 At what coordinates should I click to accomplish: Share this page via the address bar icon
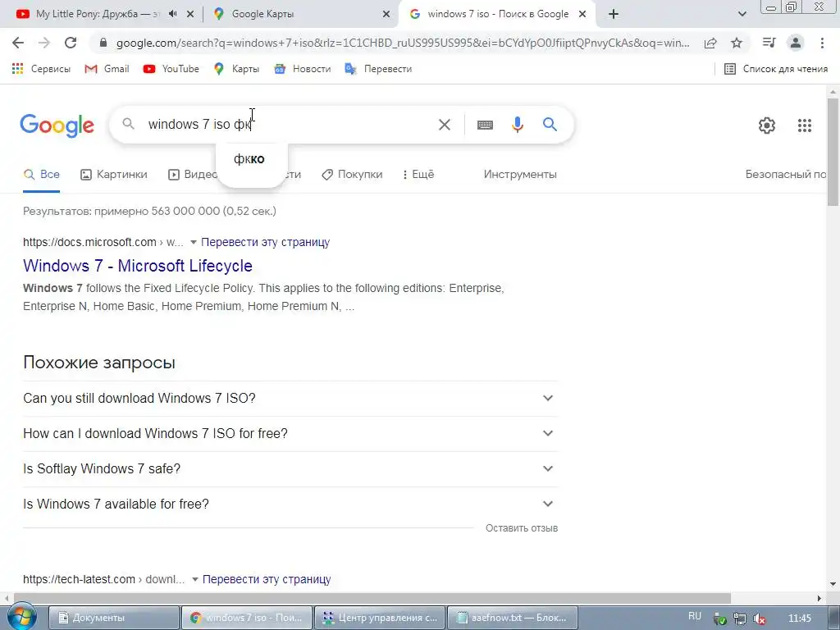pyautogui.click(x=710, y=43)
